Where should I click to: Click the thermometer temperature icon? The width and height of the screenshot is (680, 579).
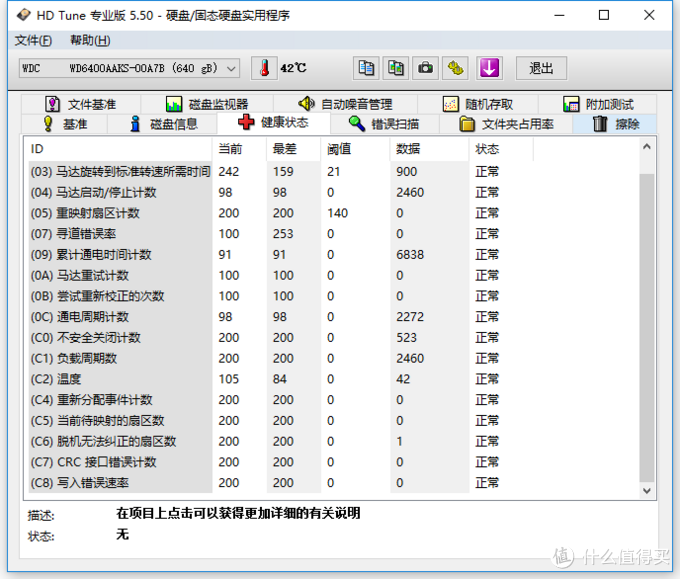coord(264,68)
